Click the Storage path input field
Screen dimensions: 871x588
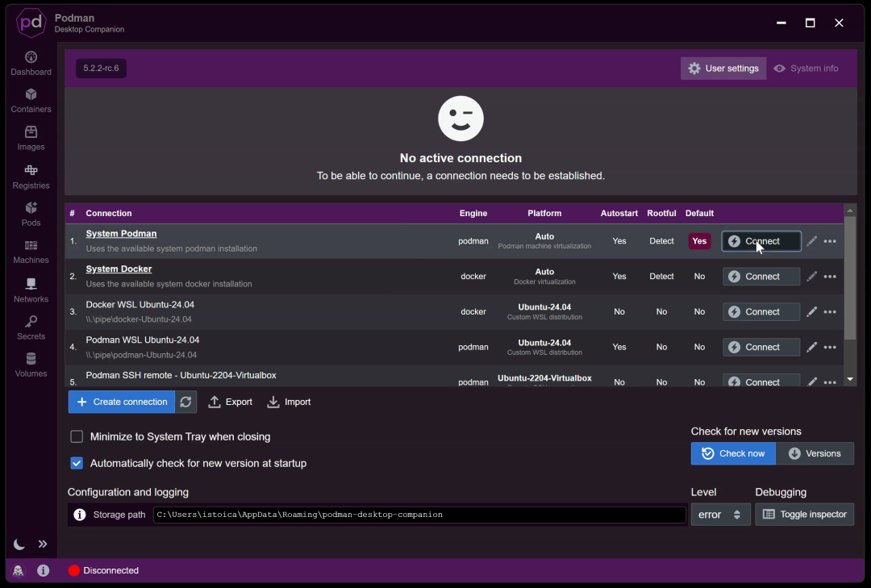point(419,515)
